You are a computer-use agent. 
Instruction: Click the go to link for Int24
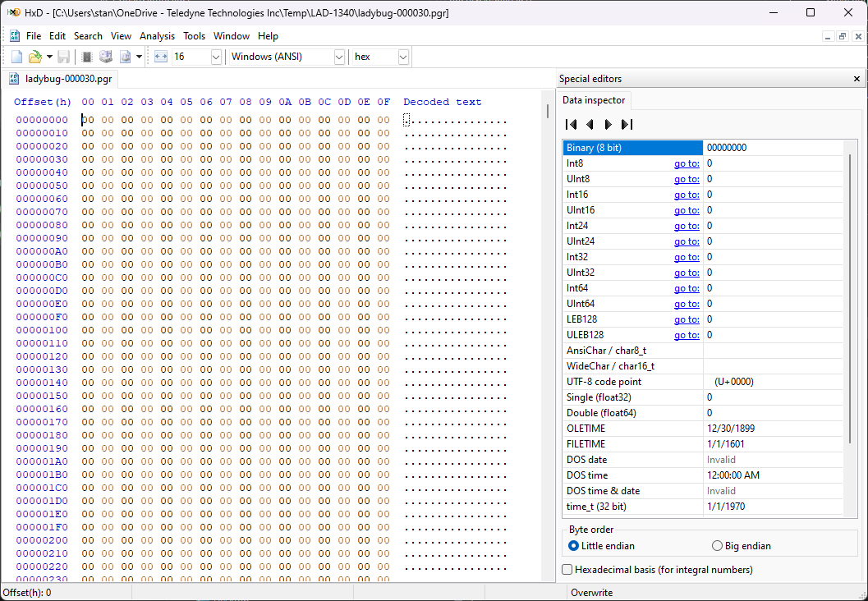687,226
